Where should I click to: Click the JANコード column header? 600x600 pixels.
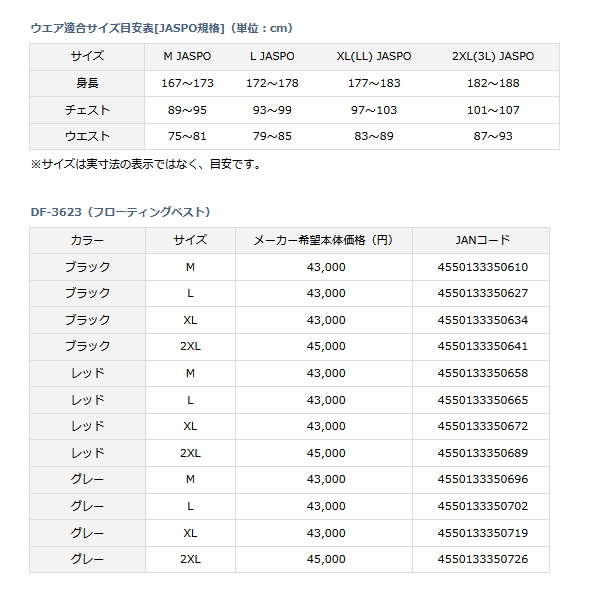pyautogui.click(x=483, y=240)
